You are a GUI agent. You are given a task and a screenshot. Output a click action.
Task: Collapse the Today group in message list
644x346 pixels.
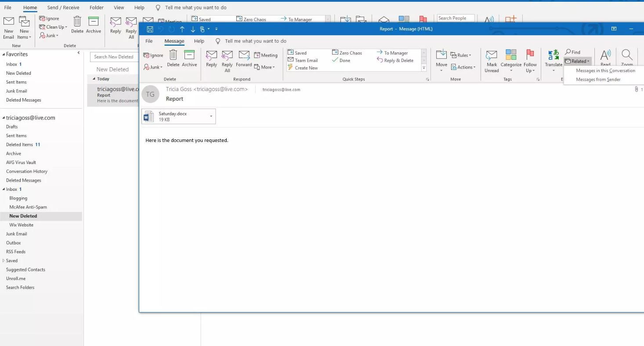coord(94,79)
